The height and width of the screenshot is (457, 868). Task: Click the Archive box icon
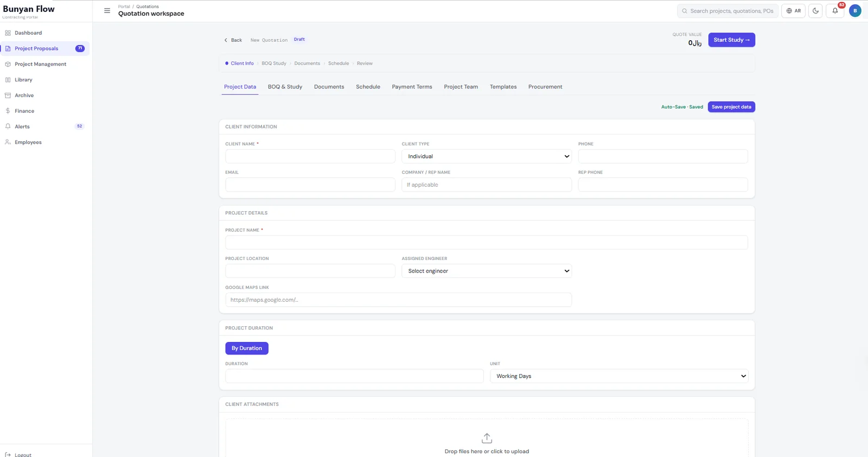(8, 96)
